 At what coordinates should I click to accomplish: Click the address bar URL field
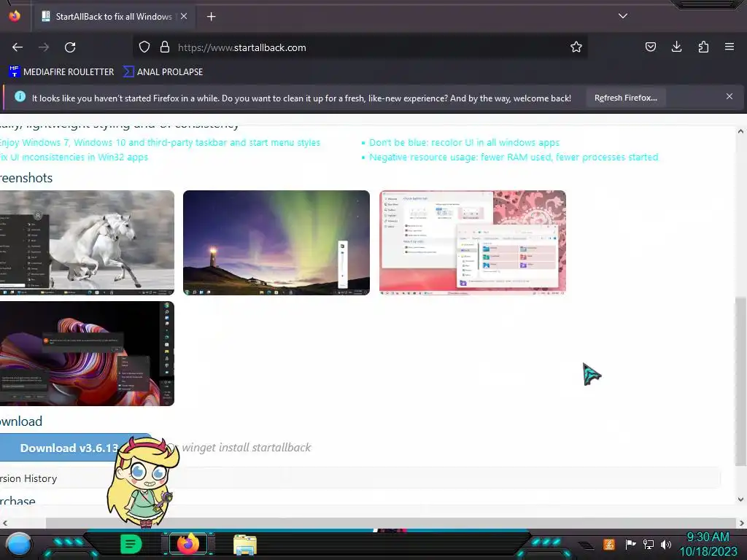coord(362,47)
